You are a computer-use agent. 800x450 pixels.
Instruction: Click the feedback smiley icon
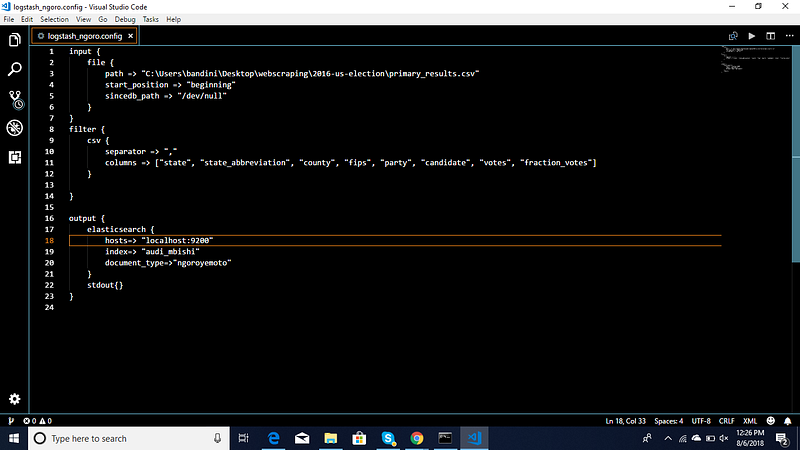(771, 421)
